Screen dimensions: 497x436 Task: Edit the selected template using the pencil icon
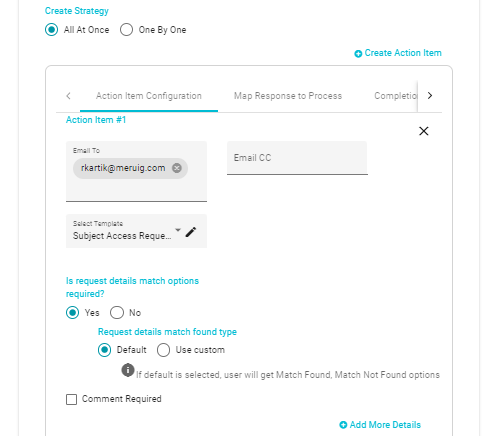coord(191,232)
